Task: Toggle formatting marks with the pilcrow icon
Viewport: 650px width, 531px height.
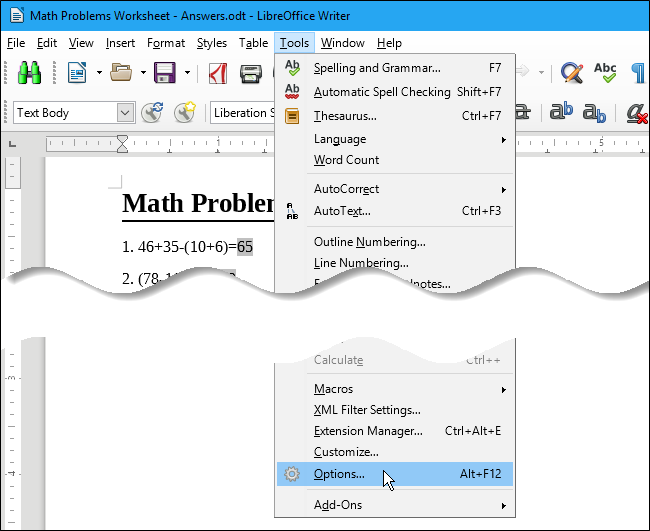Action: pyautogui.click(x=638, y=73)
